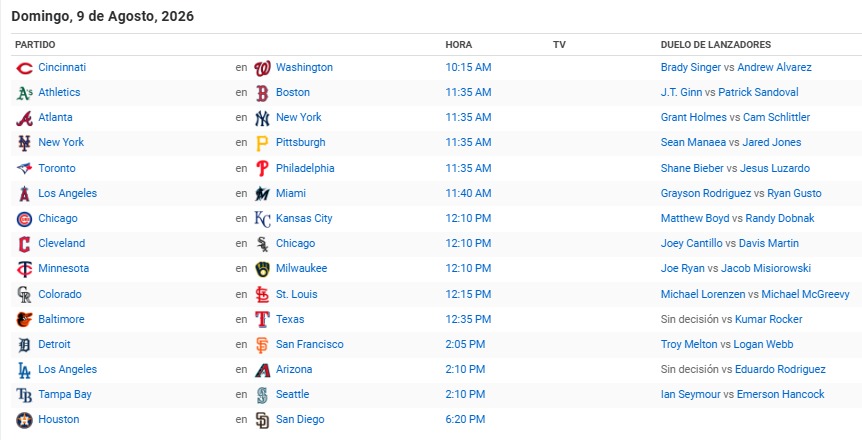Click the Cincinnati Reds team logo
Image resolution: width=862 pixels, height=440 pixels.
[x=24, y=68]
